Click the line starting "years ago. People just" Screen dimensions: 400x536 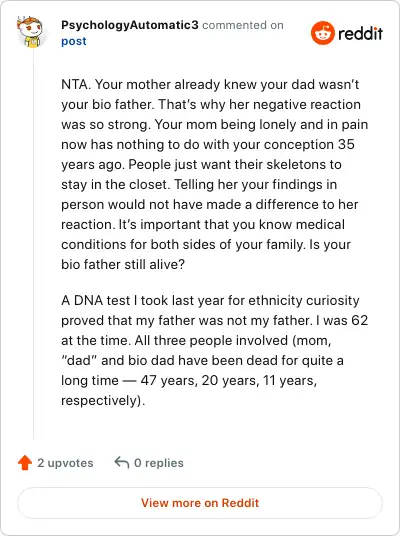pyautogui.click(x=201, y=165)
